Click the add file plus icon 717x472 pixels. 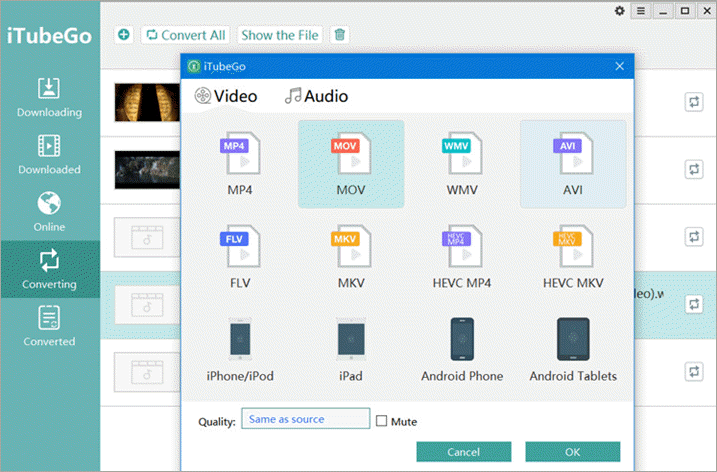tap(123, 35)
